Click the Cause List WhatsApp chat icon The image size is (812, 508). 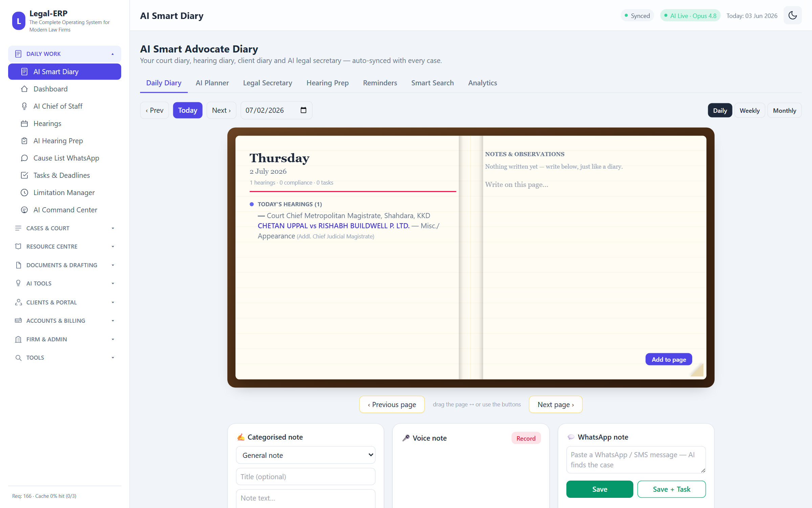(24, 158)
